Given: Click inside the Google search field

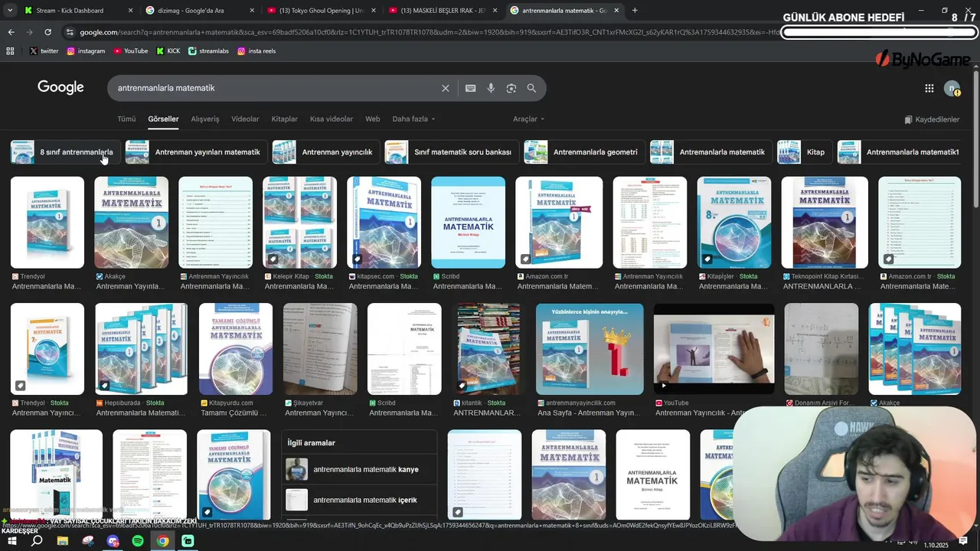Looking at the screenshot, I should point(276,88).
